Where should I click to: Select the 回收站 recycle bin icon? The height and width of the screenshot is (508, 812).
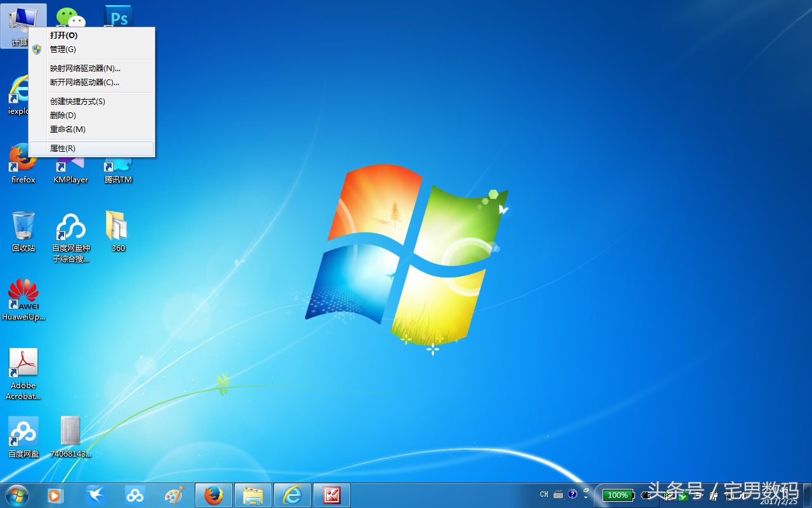coord(23,232)
